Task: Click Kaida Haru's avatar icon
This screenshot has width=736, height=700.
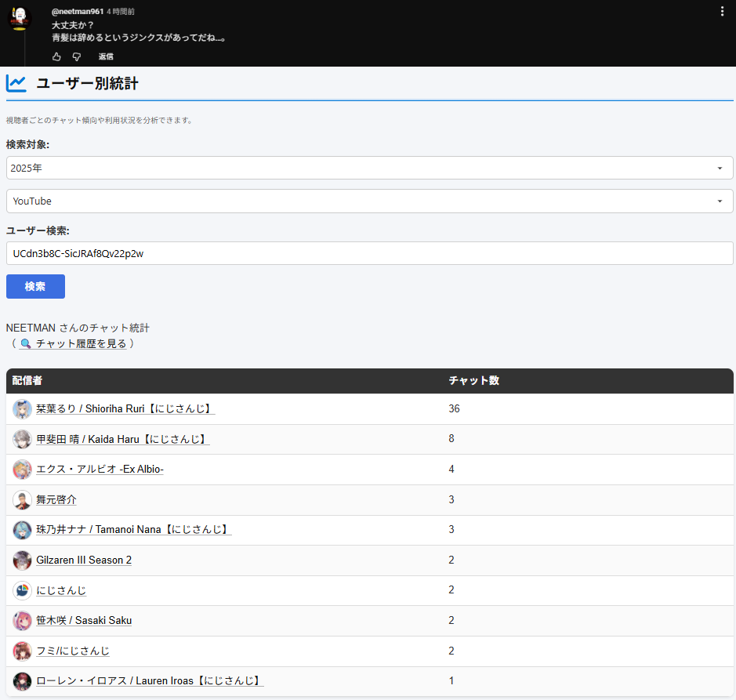Action: click(22, 439)
